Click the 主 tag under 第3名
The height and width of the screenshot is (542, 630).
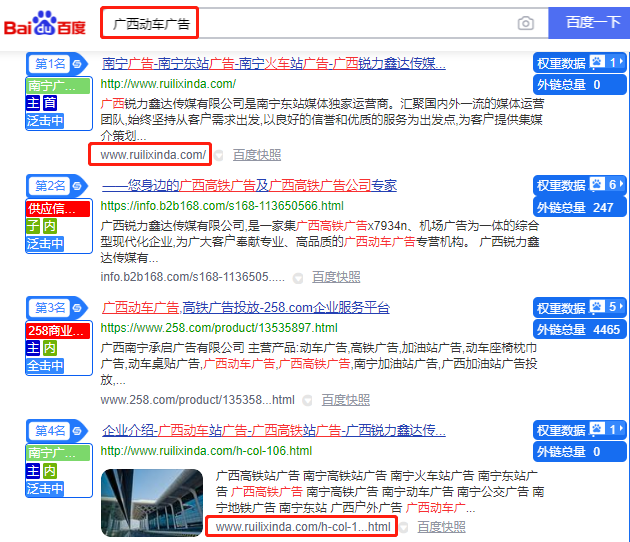[33, 348]
